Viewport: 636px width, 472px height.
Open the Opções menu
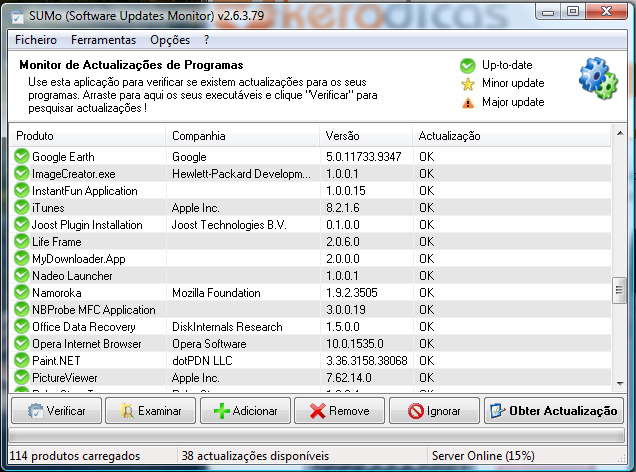click(170, 40)
